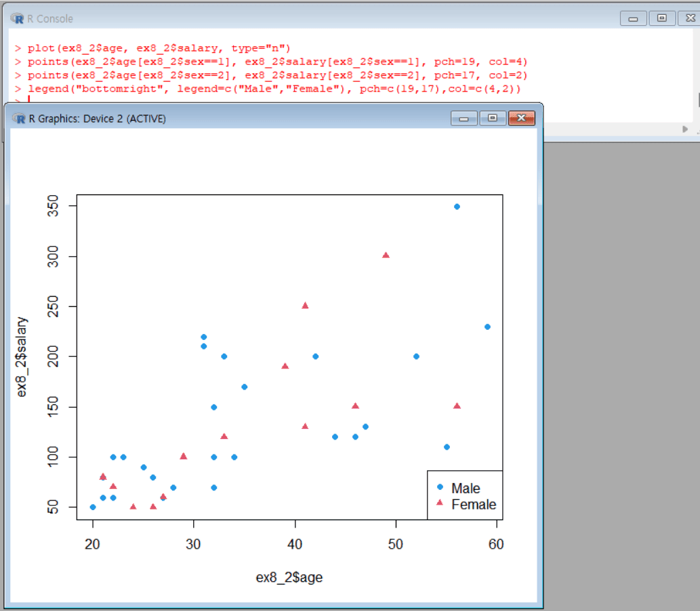Select the "Male" label in the legend
Viewport: 700px width, 611px height.
tap(466, 488)
